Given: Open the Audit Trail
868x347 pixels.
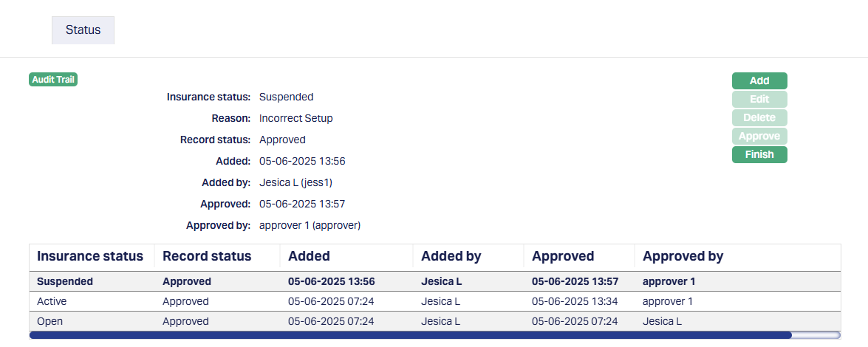Looking at the screenshot, I should pos(53,80).
